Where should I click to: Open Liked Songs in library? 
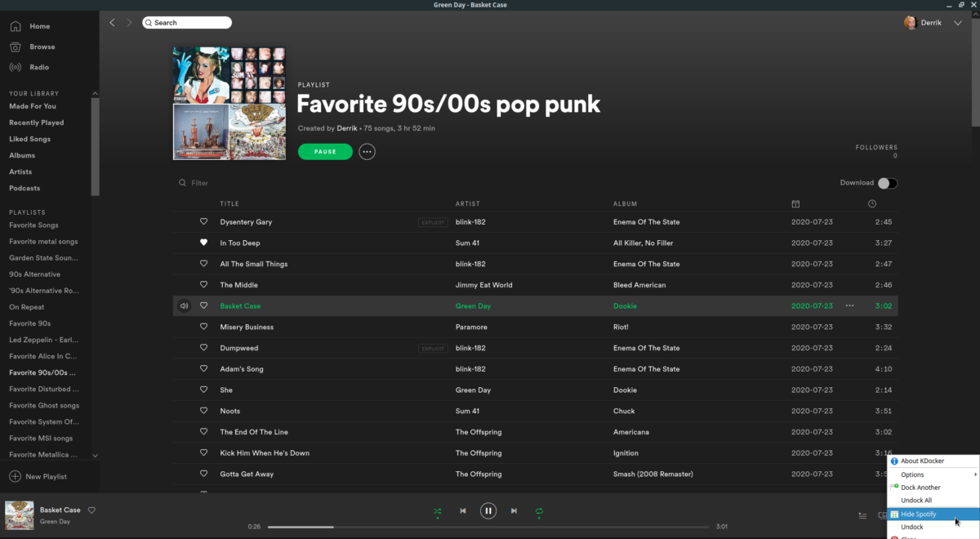click(30, 139)
